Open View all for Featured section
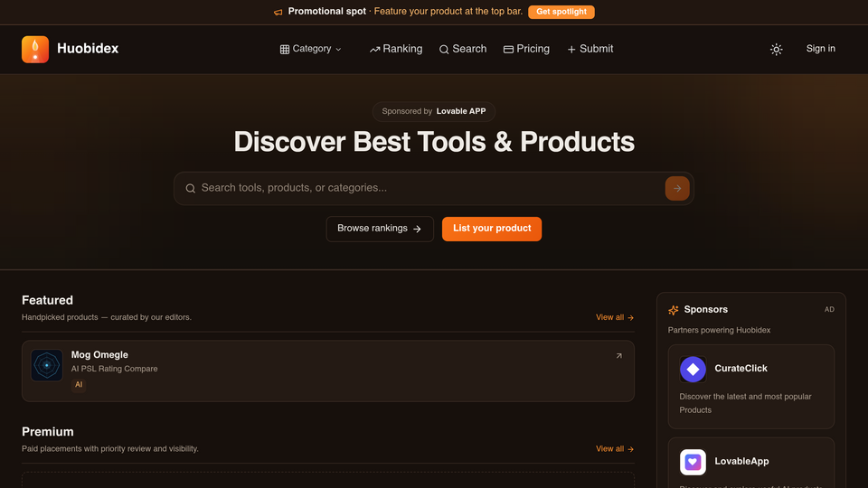The height and width of the screenshot is (488, 868). tap(615, 317)
